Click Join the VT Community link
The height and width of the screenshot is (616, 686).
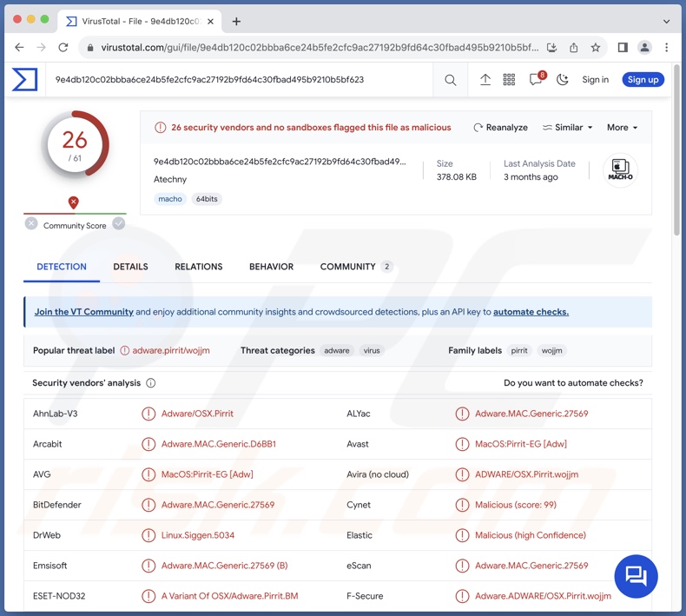[x=84, y=312]
